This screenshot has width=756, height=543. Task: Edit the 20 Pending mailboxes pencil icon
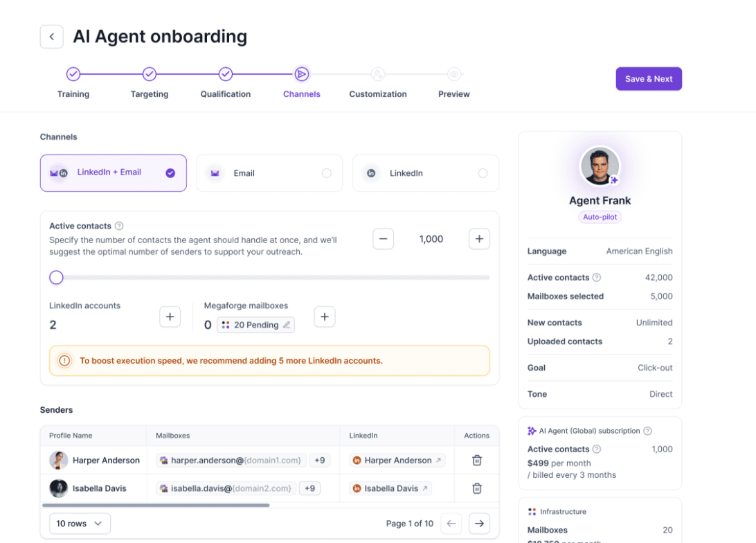pyautogui.click(x=287, y=325)
